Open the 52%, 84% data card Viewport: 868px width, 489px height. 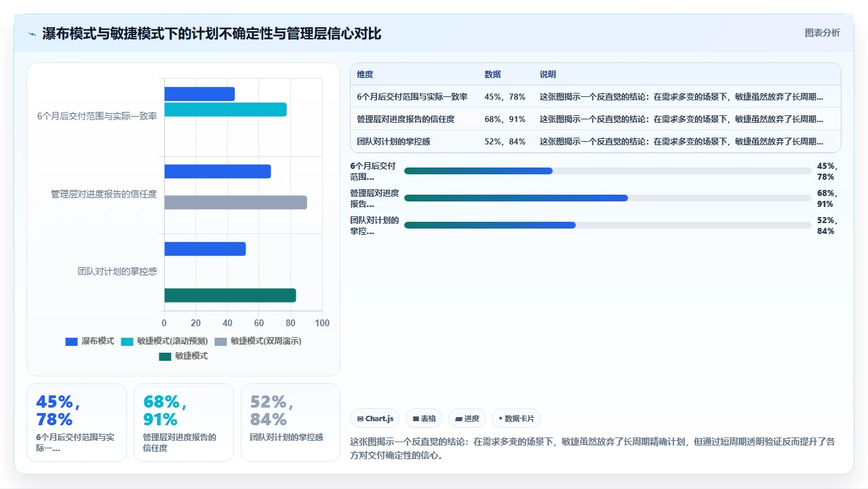[291, 423]
